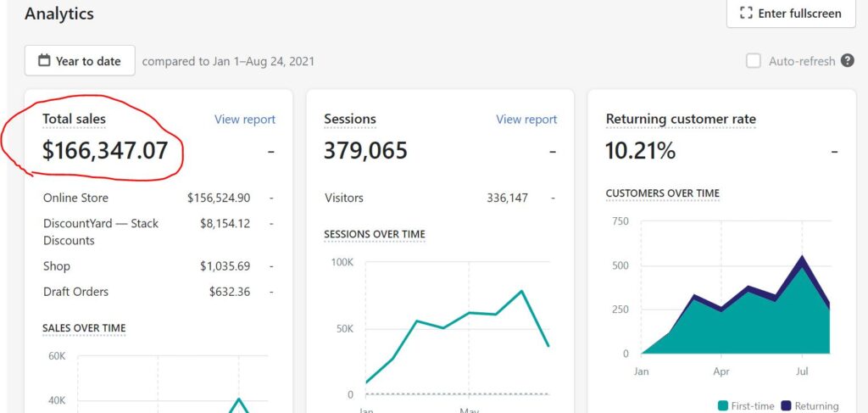Click the sessions line chart peak point
Viewport: 868px width, 413px height.
click(521, 291)
